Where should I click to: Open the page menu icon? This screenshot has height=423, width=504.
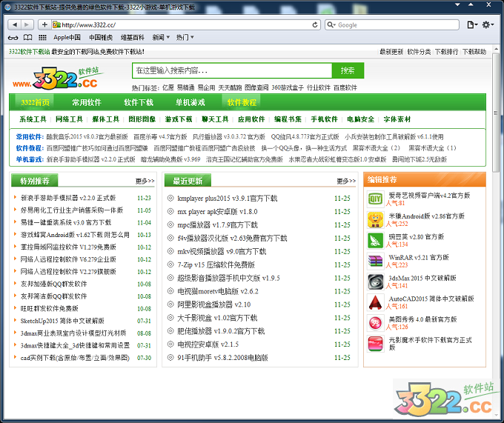[471, 24]
